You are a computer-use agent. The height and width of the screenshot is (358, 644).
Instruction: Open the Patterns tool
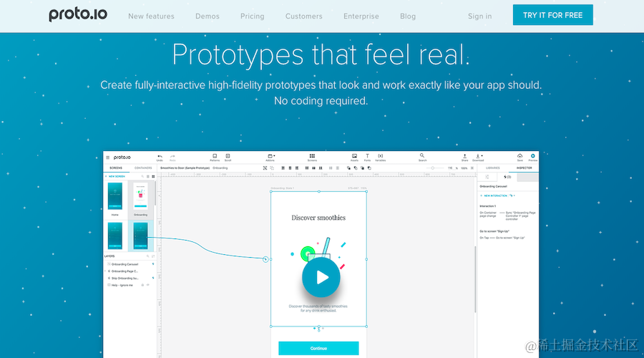point(215,156)
